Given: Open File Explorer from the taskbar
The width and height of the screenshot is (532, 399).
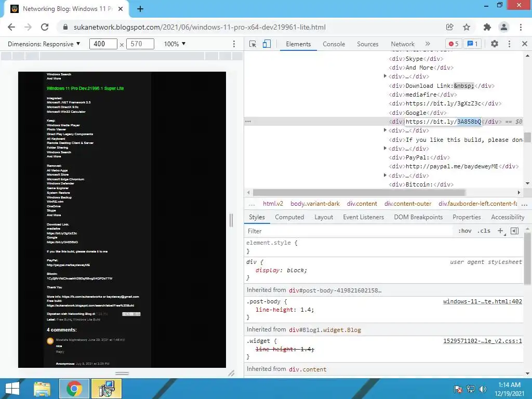Looking at the screenshot, I should [42, 389].
